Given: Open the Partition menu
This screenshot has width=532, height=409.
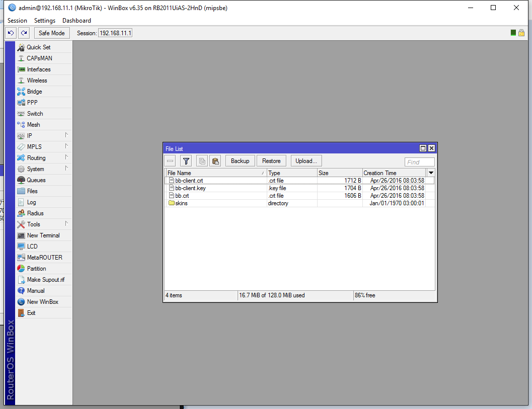Looking at the screenshot, I should pos(44,269).
